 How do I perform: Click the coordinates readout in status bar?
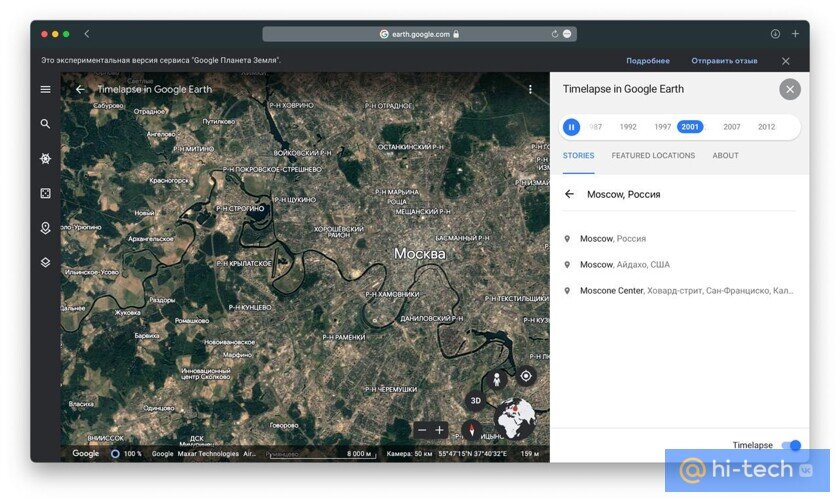pyautogui.click(x=472, y=454)
